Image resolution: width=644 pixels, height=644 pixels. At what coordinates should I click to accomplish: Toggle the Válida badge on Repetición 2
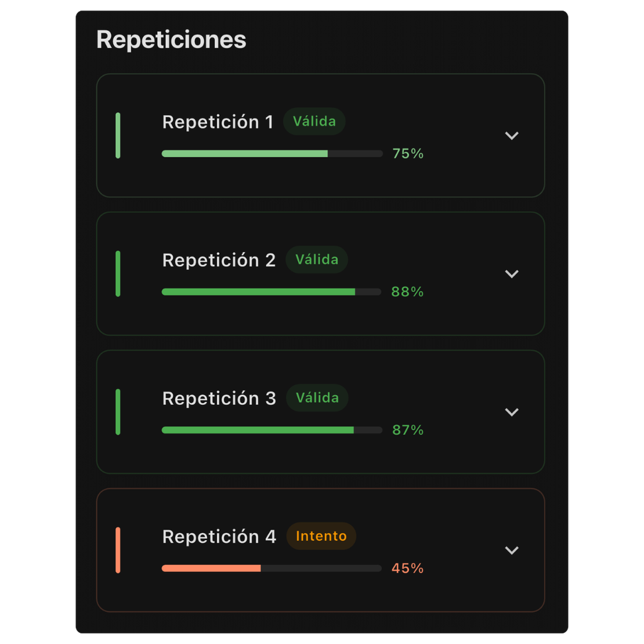pos(316,259)
